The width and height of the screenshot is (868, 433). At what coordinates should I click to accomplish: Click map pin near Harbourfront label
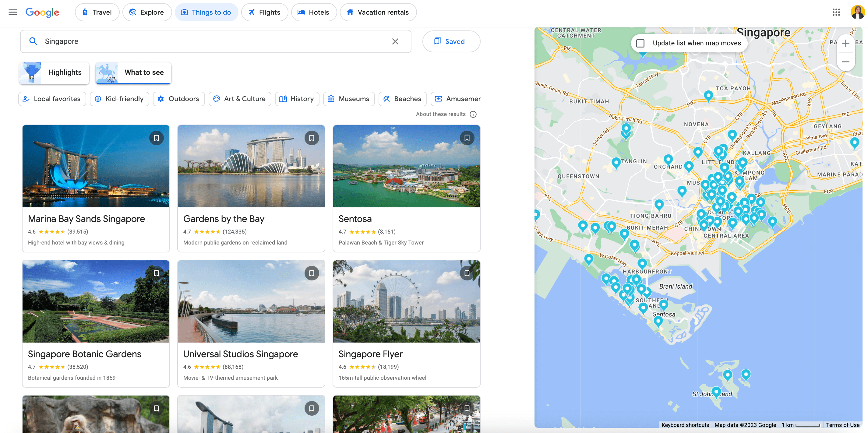click(x=642, y=264)
